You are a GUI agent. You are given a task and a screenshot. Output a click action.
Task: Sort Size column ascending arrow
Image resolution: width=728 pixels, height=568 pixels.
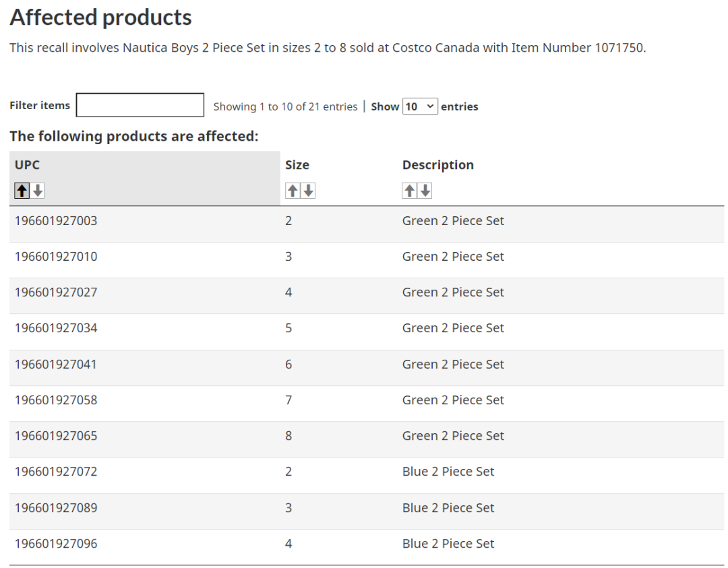click(x=292, y=191)
